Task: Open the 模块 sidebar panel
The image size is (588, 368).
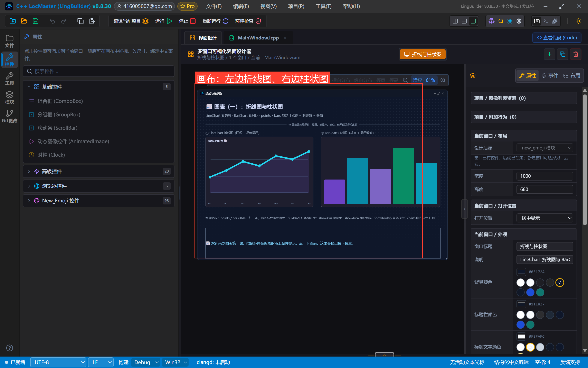Action: [9, 97]
